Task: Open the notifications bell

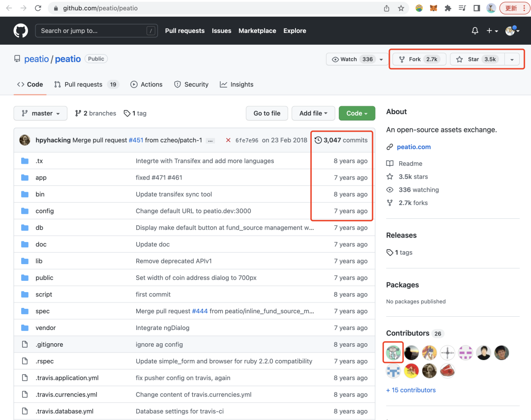Action: click(x=475, y=31)
